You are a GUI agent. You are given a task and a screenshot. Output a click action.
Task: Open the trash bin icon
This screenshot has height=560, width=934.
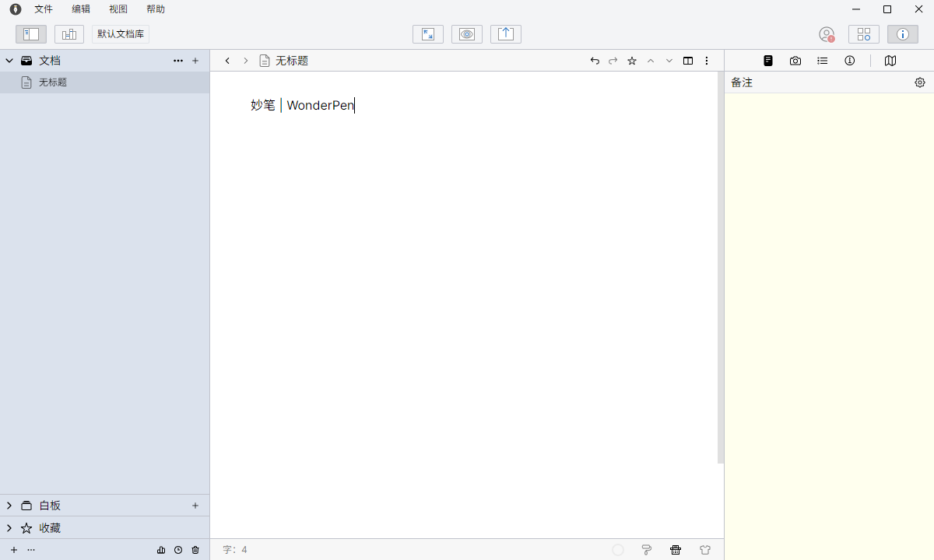[x=195, y=550]
